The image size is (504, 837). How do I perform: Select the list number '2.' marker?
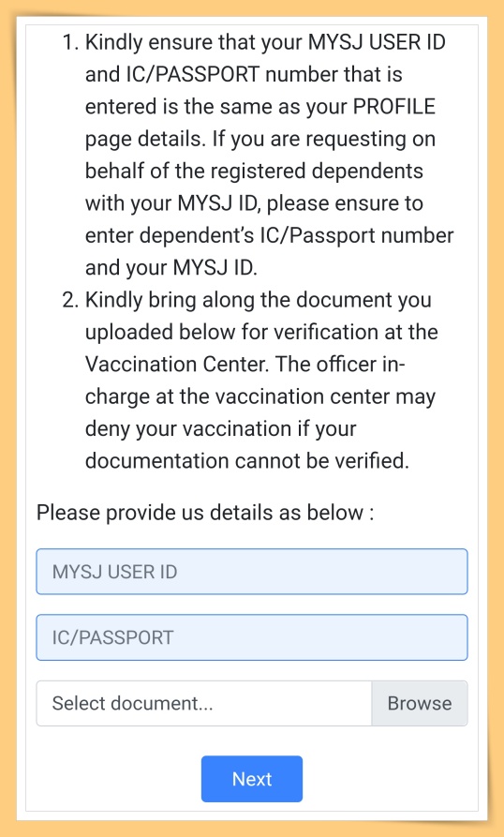(71, 300)
